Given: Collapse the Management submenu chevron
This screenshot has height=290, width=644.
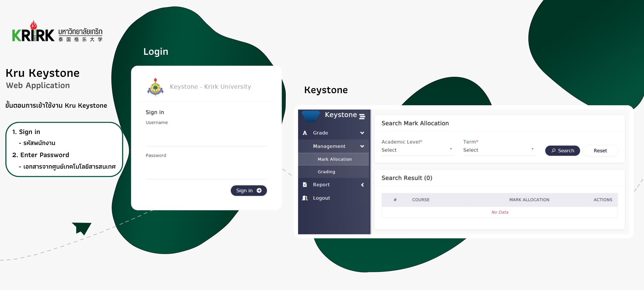Looking at the screenshot, I should point(362,146).
